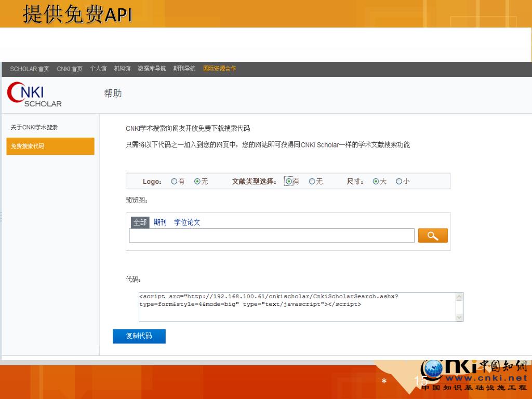Click code box scrollbar down arrow
The image size is (532, 399).
pyautogui.click(x=459, y=317)
